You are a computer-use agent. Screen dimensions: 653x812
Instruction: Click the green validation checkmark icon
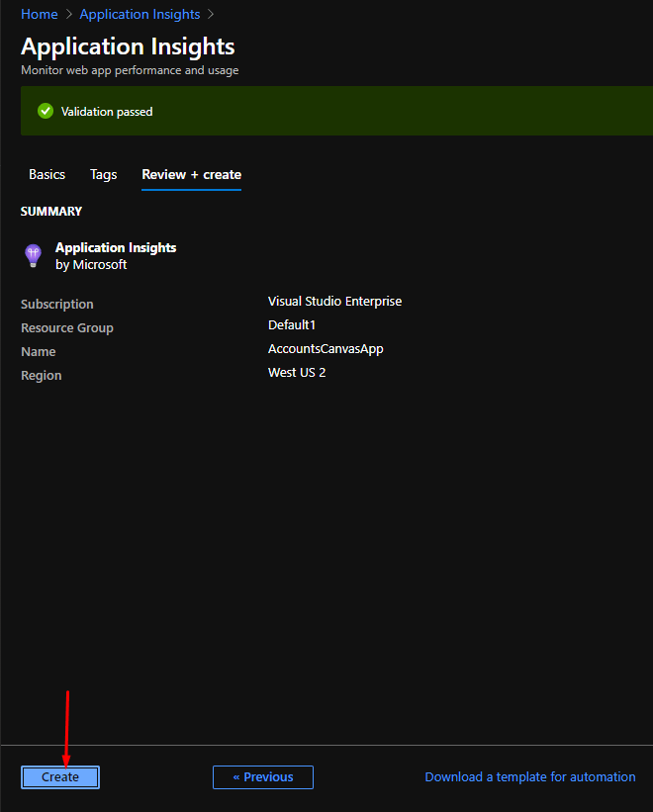45,112
